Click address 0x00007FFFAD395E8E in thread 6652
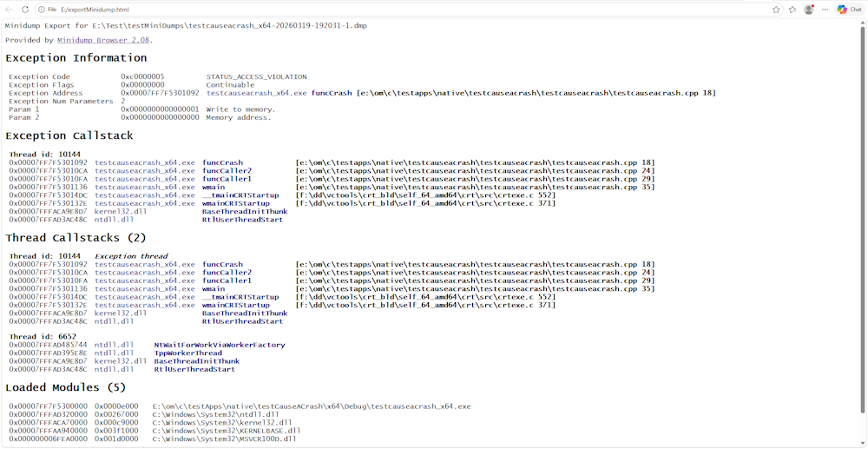The width and height of the screenshot is (868, 449). (x=48, y=353)
